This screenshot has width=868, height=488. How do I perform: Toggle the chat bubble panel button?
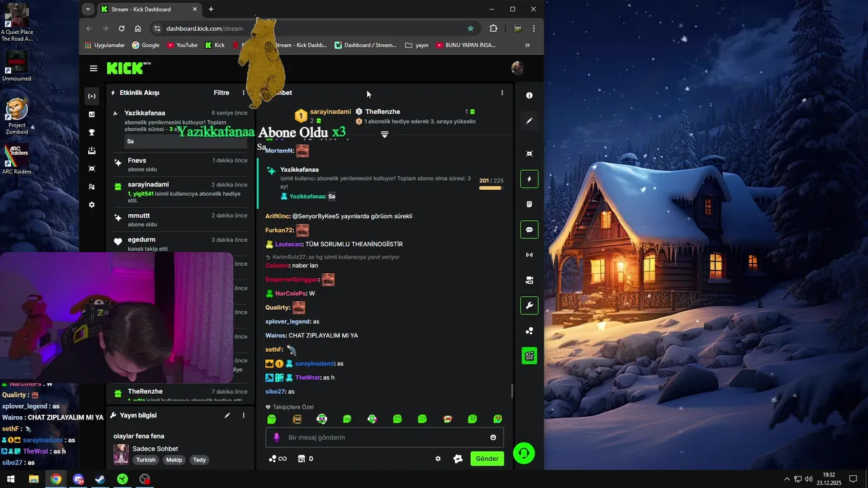(530, 230)
